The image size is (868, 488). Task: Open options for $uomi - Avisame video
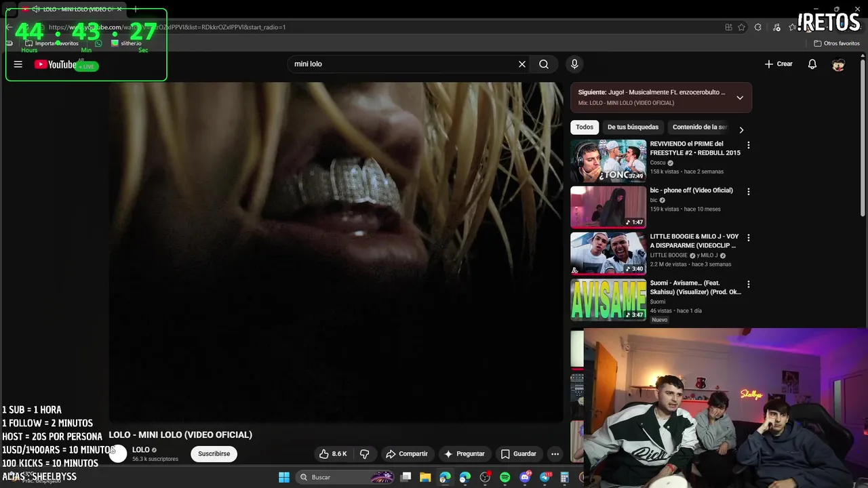click(749, 285)
